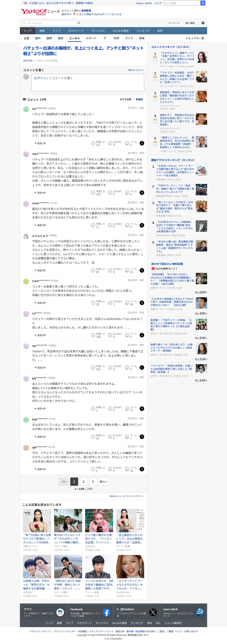
Task: Open ranking item 1 ＮＥＷＳ２３ article
Action: click(x=177, y=58)
